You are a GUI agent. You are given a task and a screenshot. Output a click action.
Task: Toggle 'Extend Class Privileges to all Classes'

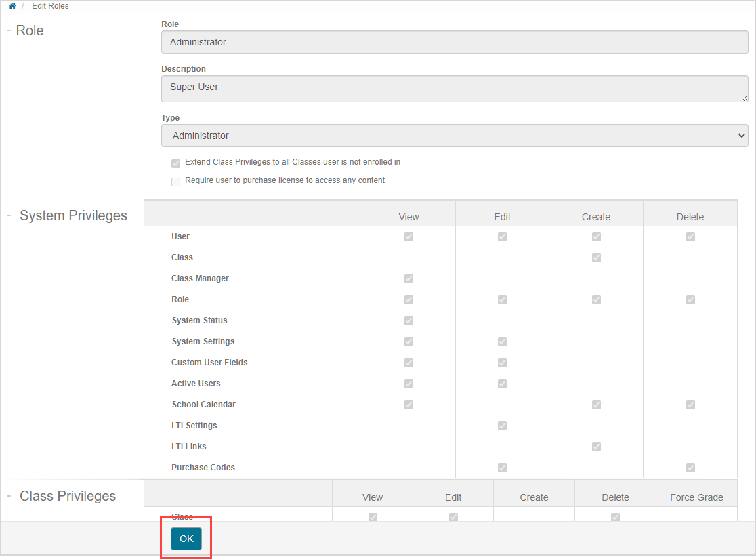tap(175, 163)
